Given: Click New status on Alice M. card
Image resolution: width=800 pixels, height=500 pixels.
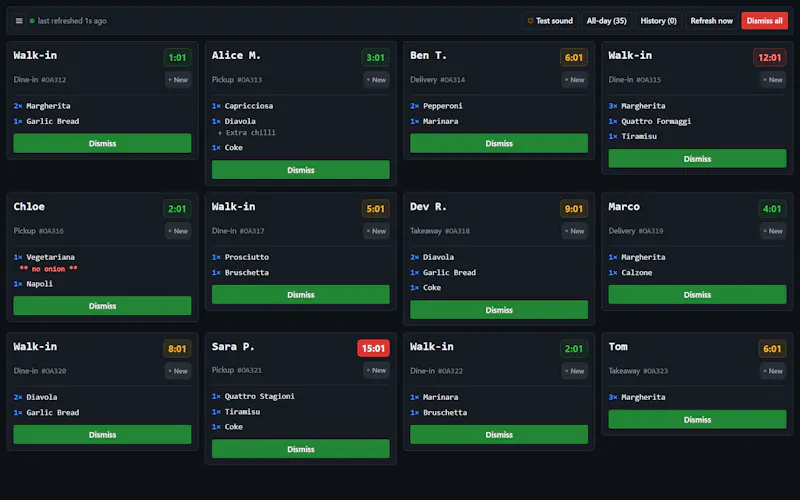Looking at the screenshot, I should coord(377,80).
